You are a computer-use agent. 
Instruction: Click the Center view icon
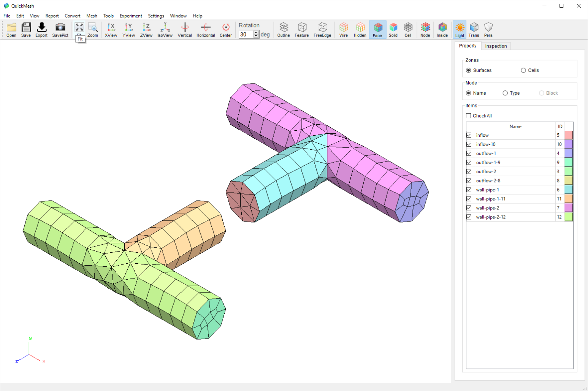tap(226, 30)
